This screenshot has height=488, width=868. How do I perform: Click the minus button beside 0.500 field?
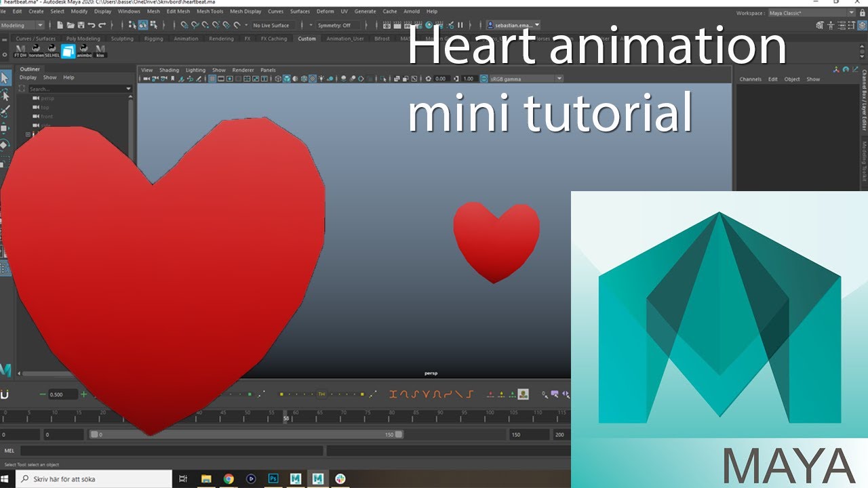[43, 394]
